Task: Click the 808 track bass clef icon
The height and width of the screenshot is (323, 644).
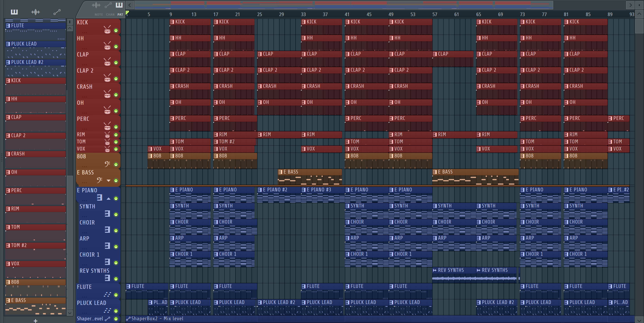Action: click(x=107, y=164)
